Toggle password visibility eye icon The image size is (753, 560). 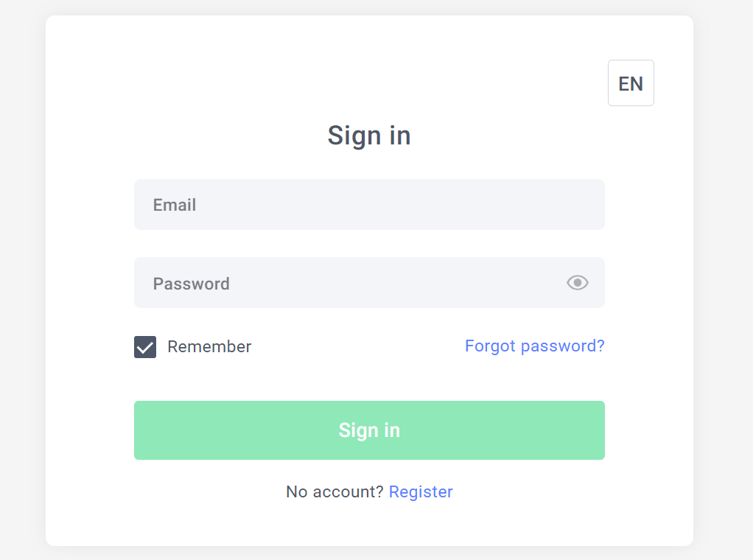578,282
